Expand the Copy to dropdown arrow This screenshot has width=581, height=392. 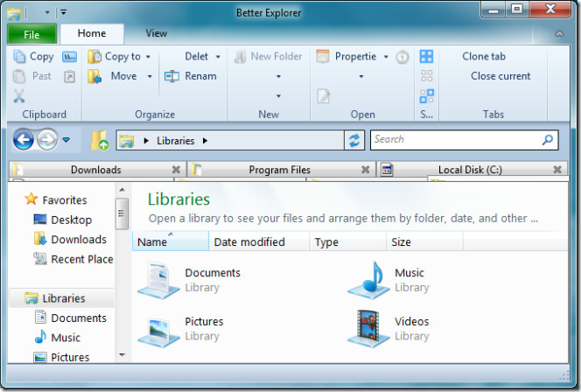click(148, 57)
